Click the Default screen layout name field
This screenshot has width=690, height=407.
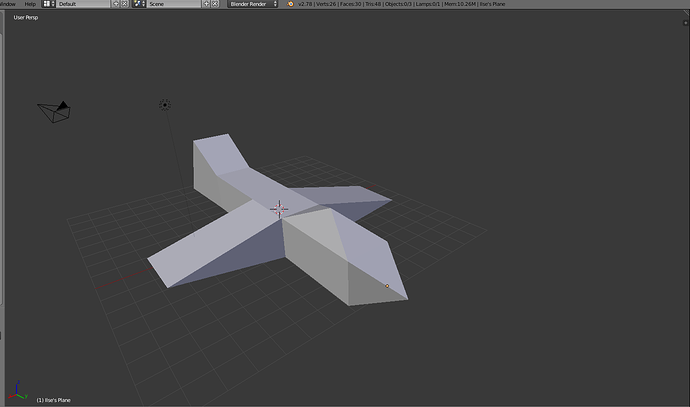coord(83,4)
